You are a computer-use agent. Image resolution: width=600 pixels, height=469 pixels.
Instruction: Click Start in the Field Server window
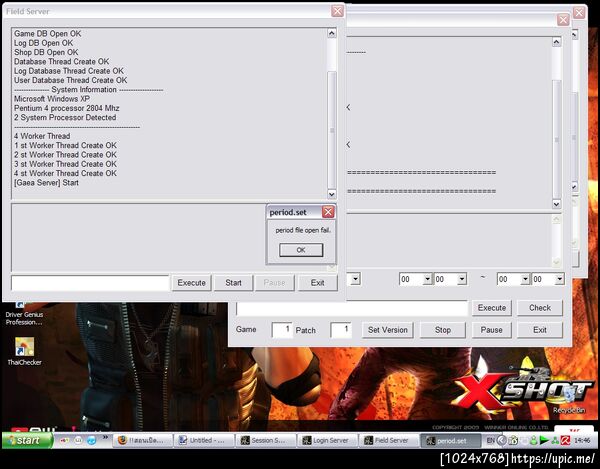point(233,283)
